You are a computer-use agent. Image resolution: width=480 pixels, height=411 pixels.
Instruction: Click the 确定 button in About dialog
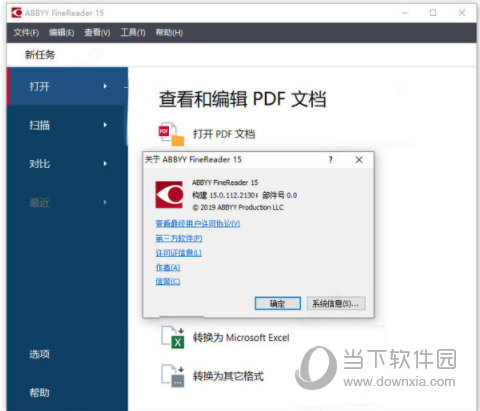pyautogui.click(x=278, y=303)
